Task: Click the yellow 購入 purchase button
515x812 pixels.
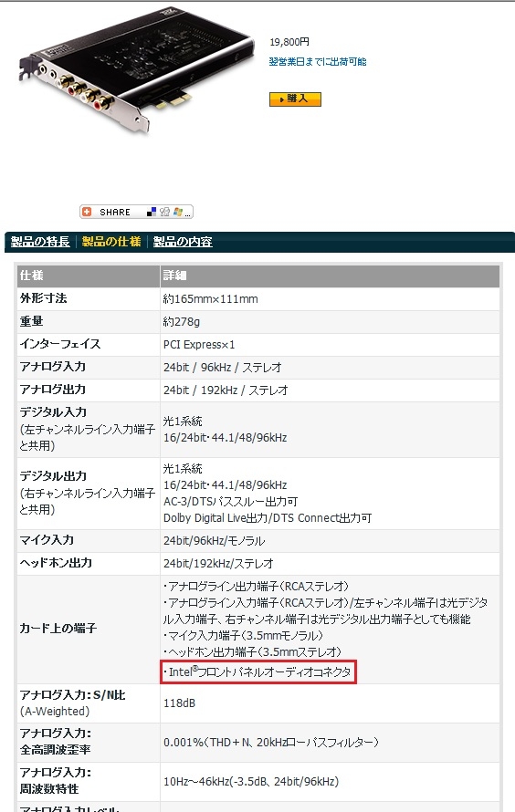Action: pyautogui.click(x=295, y=99)
